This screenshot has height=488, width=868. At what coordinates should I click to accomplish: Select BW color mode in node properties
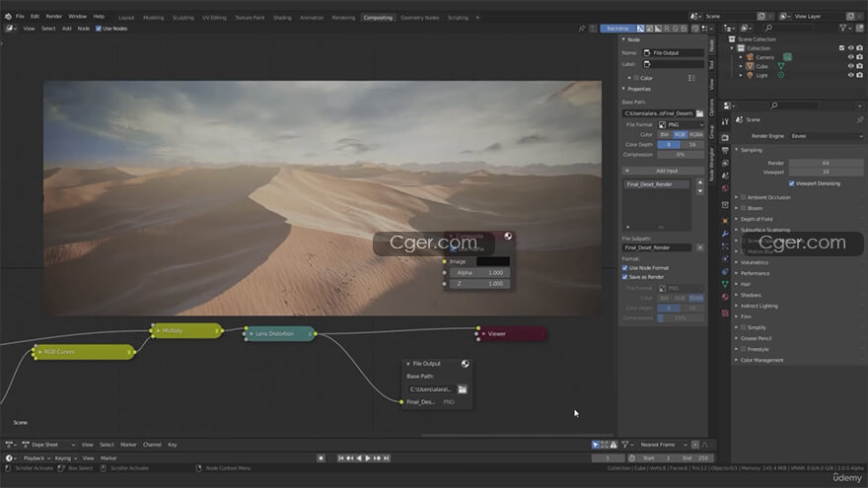[664, 134]
